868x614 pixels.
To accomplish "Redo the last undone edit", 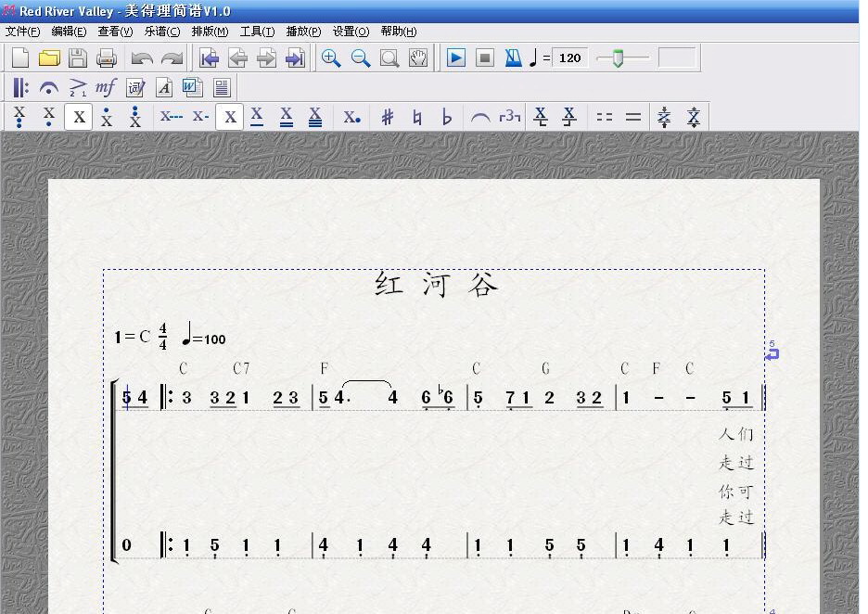I will tap(172, 58).
